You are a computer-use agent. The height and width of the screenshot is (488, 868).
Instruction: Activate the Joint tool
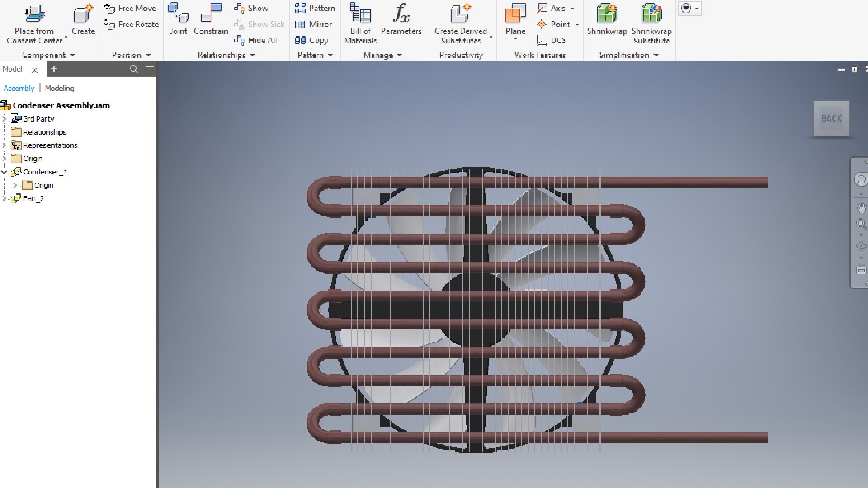(179, 19)
